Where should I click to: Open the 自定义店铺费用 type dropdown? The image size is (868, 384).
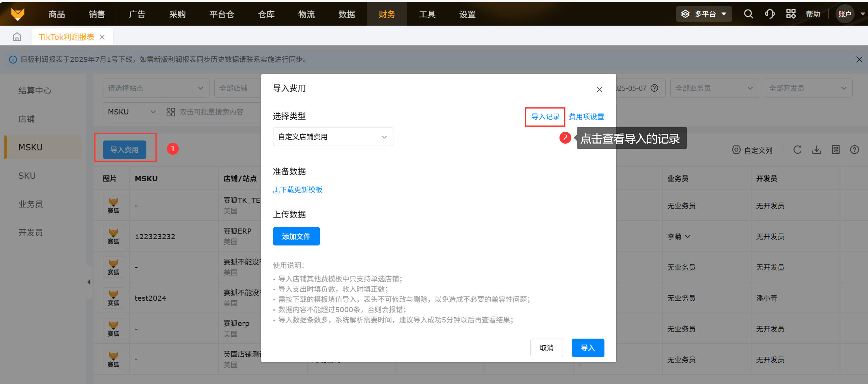(333, 137)
